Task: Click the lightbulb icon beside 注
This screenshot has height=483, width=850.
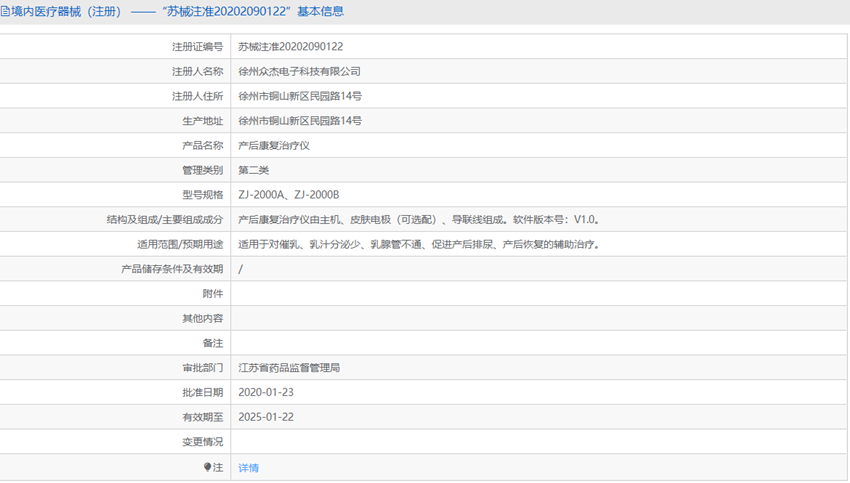Action: pyautogui.click(x=207, y=467)
